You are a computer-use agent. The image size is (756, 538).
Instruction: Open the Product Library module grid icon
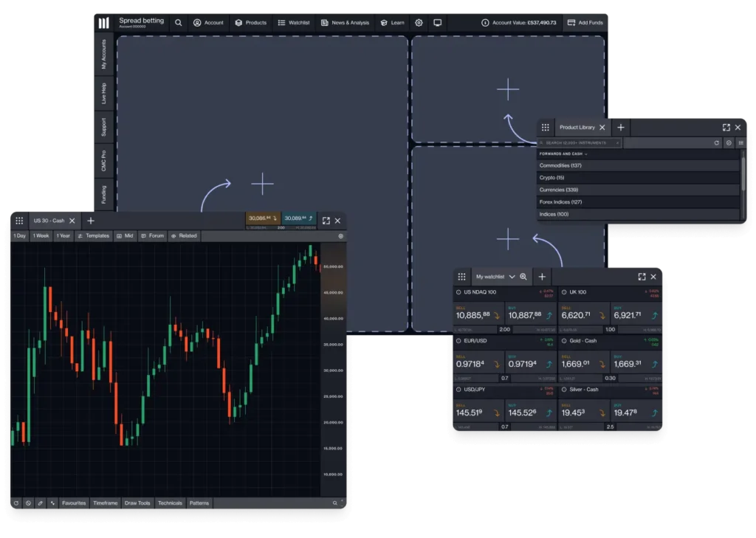point(546,127)
